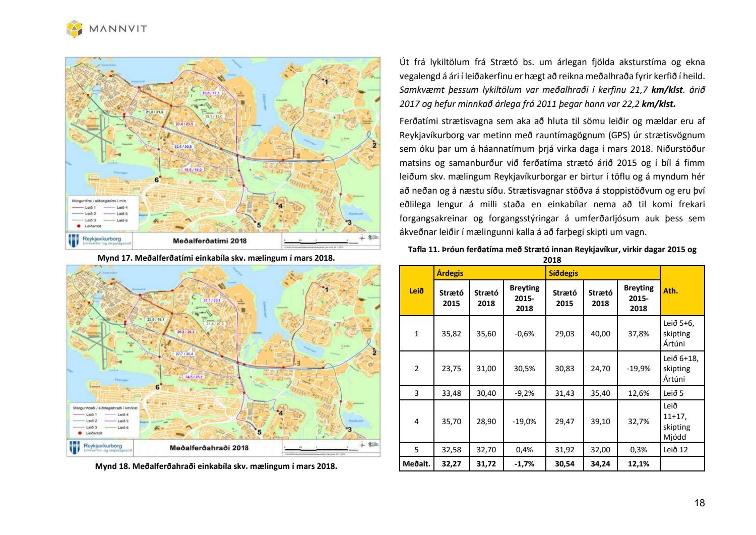Select the Árdegis table header
This screenshot has height=535, width=756.
click(451, 273)
